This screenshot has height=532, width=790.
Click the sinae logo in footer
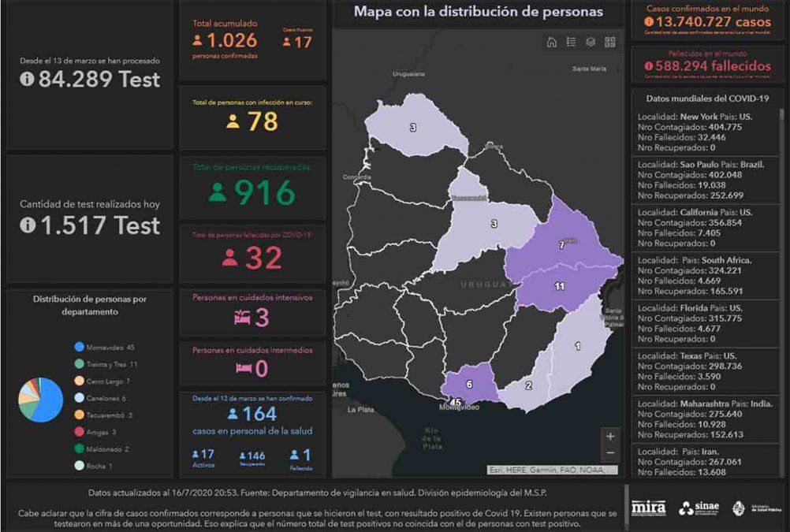[698, 508]
